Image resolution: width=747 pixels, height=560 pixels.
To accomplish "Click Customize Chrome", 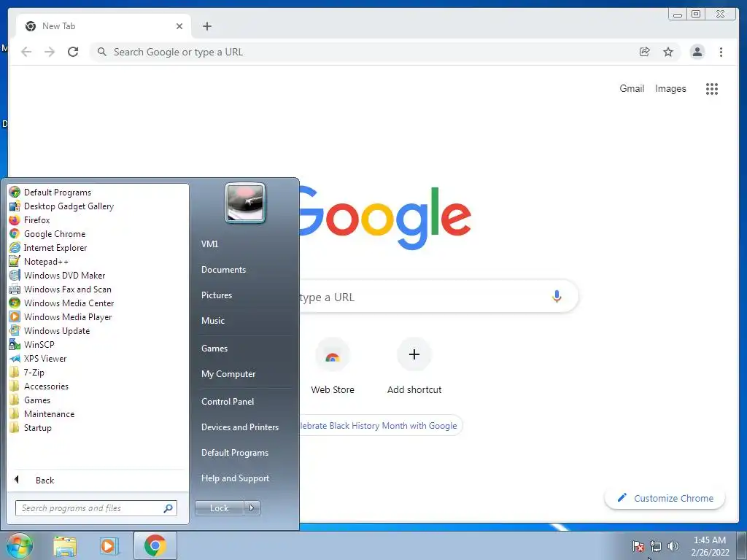I will 665,498.
